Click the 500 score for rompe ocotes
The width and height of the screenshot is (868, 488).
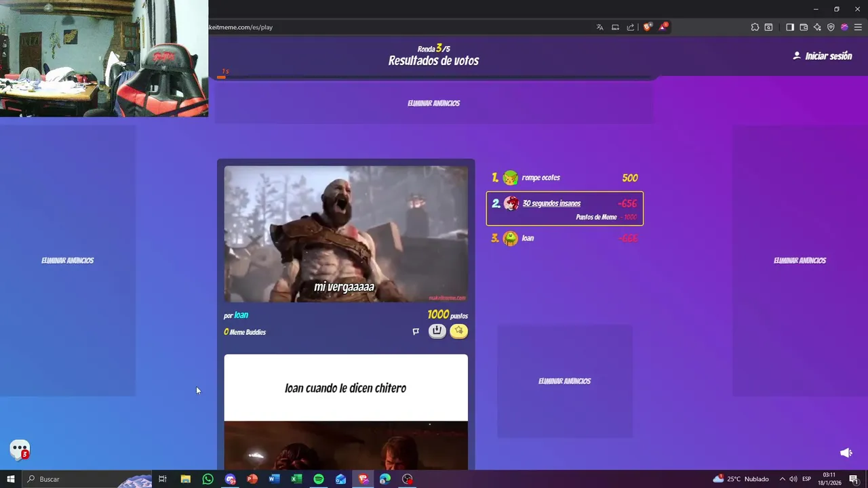click(630, 178)
